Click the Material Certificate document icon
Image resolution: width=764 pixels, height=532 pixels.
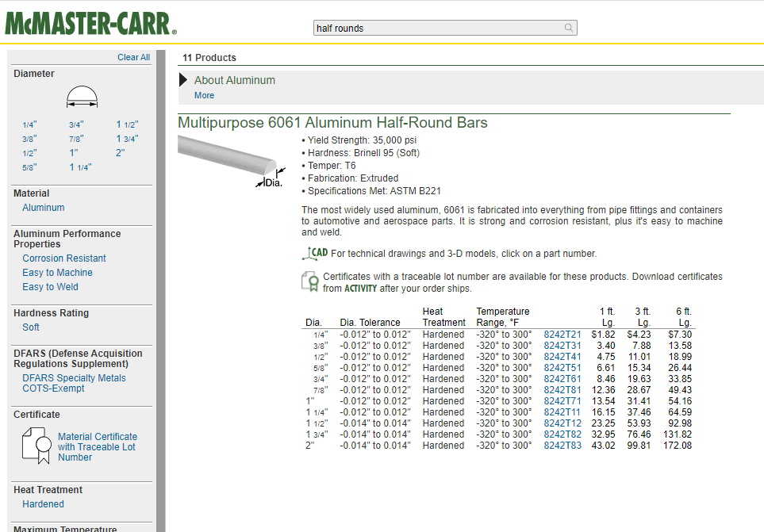36,446
